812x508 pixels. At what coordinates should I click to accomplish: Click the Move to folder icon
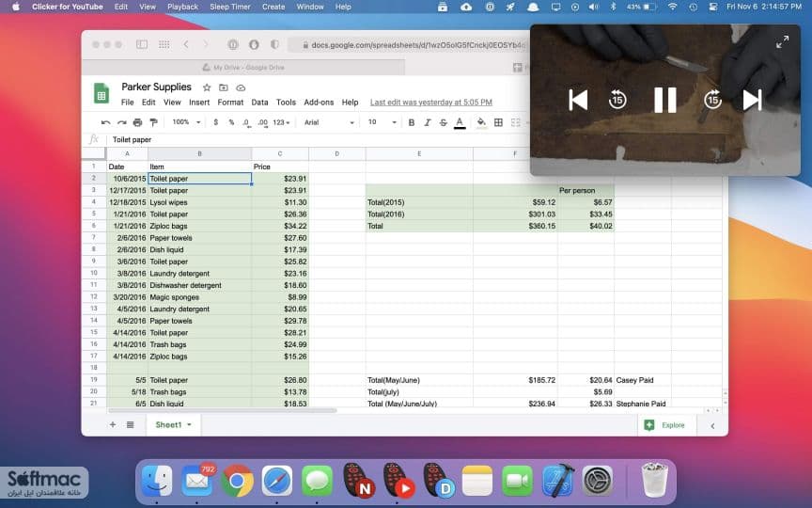pyautogui.click(x=223, y=87)
